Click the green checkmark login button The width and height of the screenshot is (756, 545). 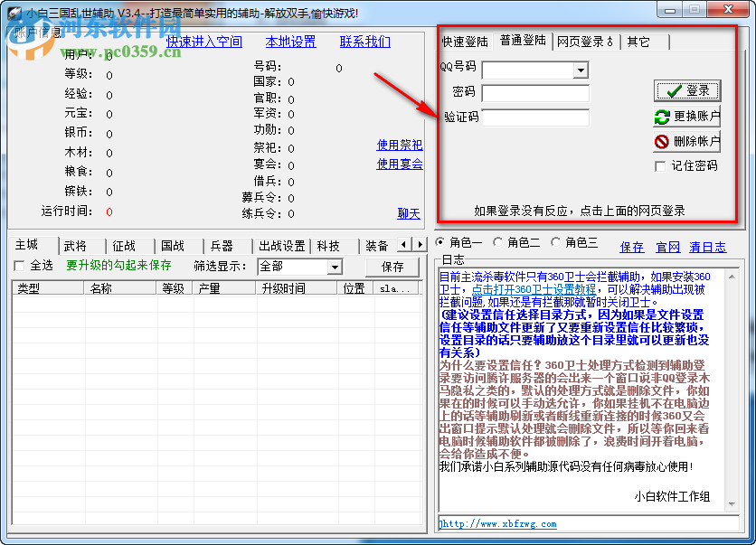pos(687,90)
